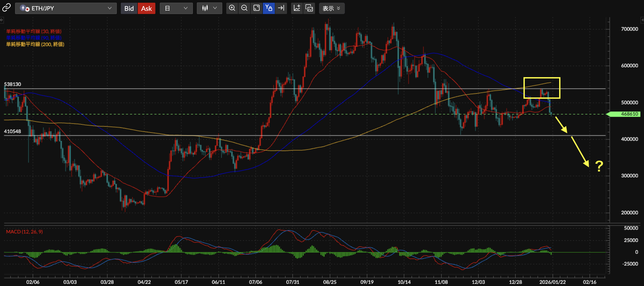Open the candlestick chart type dropdown

pyautogui.click(x=209, y=8)
